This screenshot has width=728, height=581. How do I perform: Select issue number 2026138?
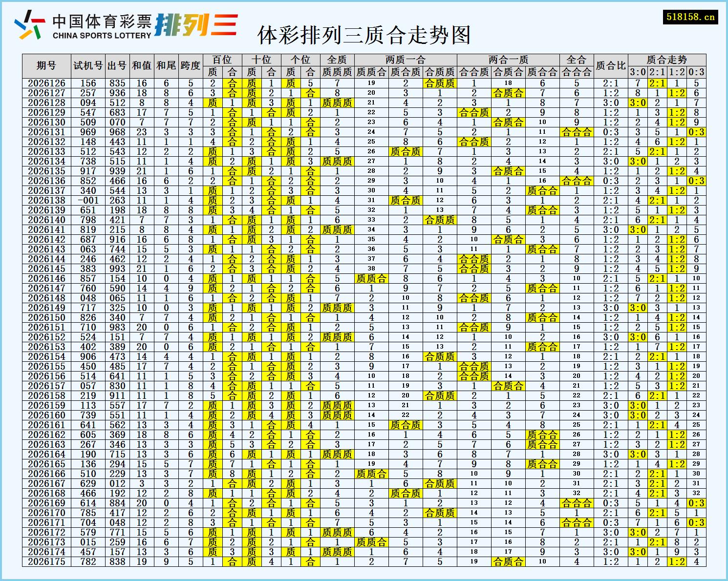(x=46, y=201)
